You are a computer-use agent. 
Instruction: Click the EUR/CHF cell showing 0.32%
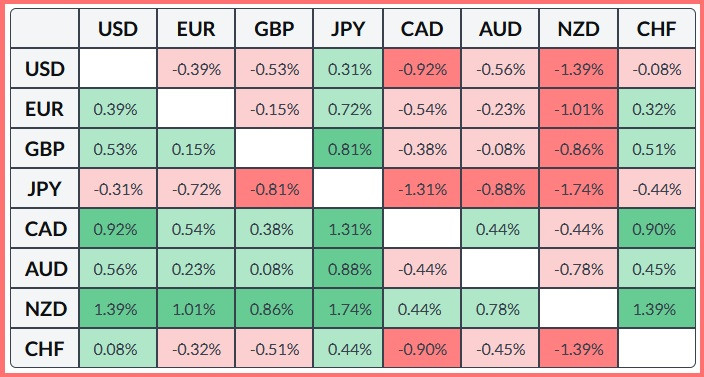[656, 109]
